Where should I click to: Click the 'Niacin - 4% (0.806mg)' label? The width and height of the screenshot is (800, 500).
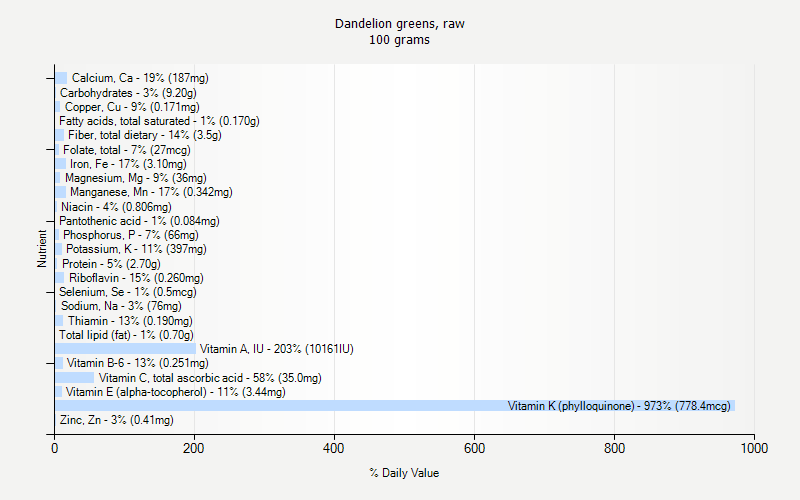116,207
